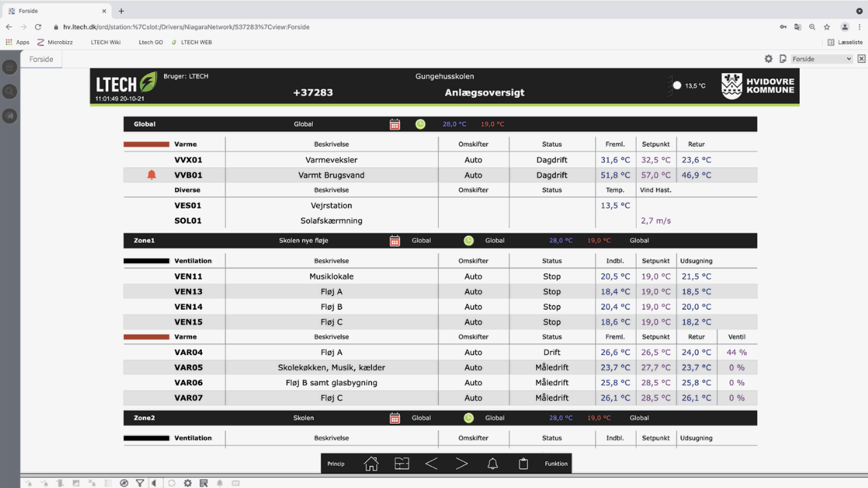Go forward with the right arrow icon
The height and width of the screenshot is (488, 868).
point(462,464)
